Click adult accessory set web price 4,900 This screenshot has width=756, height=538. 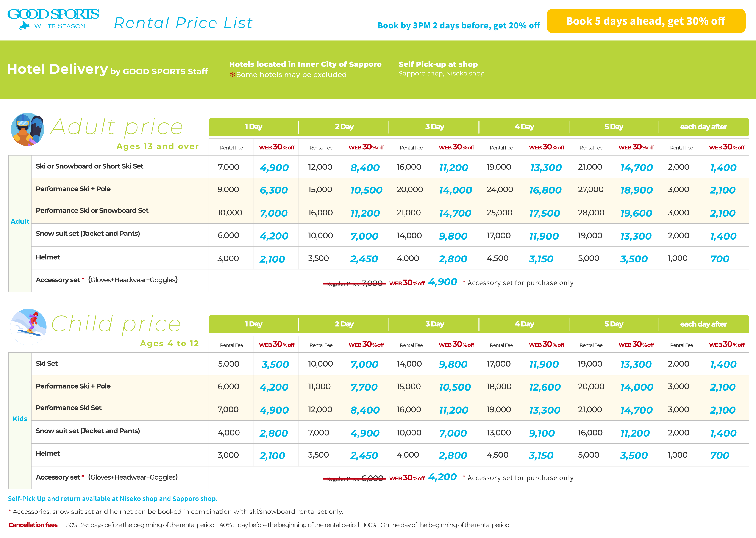[x=443, y=282]
